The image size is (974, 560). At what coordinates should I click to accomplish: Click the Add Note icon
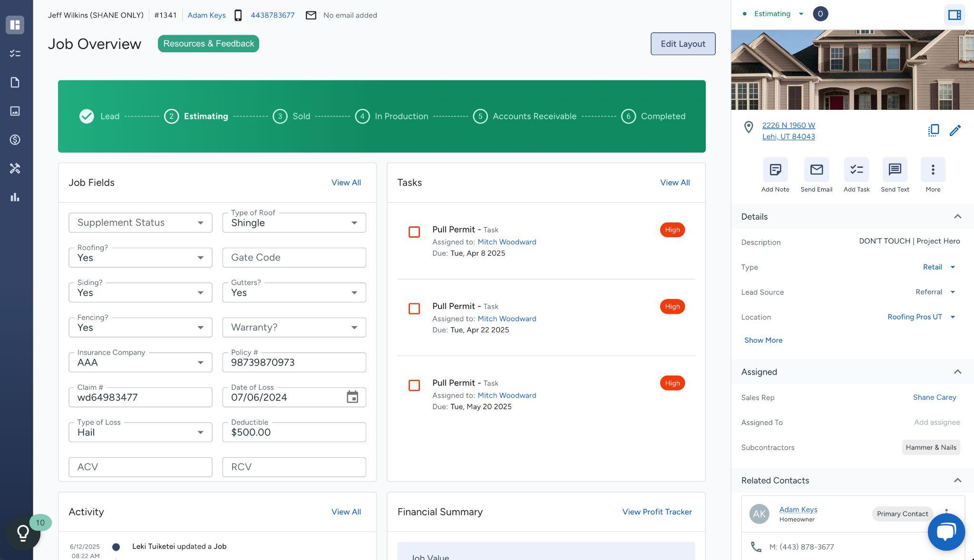[x=775, y=170]
